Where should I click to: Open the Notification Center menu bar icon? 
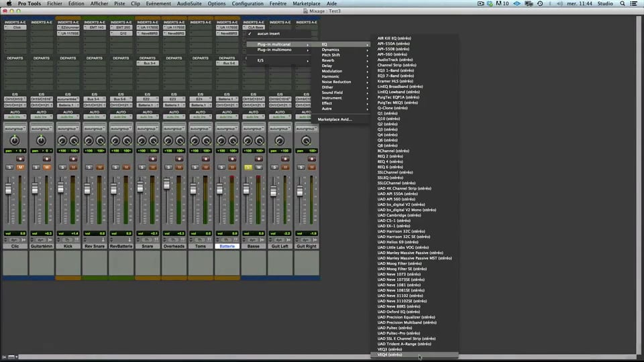[634, 3]
